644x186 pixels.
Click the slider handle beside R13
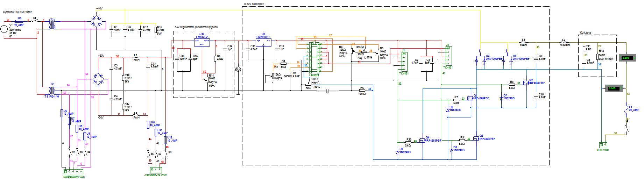(327, 91)
